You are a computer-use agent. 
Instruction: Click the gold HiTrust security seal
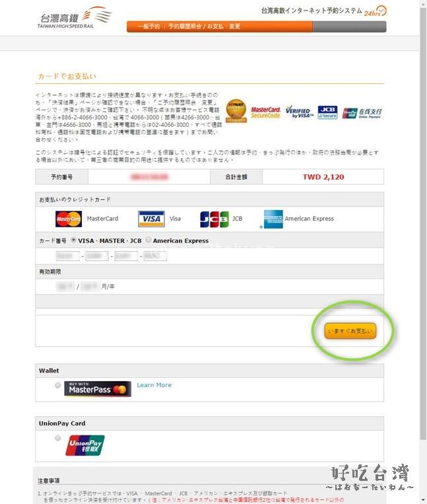coord(236,111)
